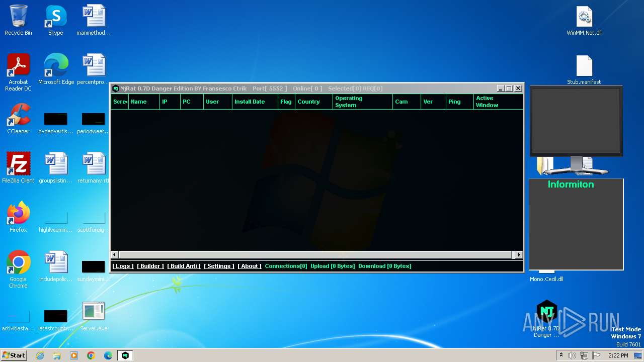Sort by the PC column header
This screenshot has width=644, height=362.
pos(192,102)
